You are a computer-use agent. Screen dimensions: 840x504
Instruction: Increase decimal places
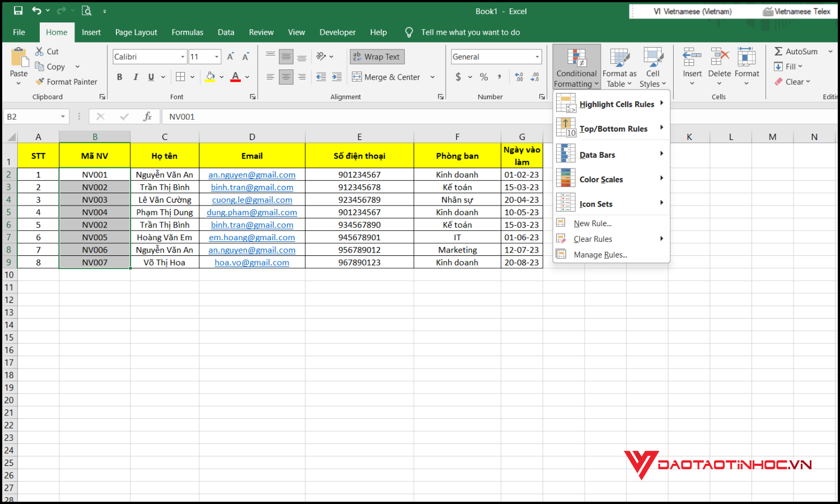[x=519, y=77]
